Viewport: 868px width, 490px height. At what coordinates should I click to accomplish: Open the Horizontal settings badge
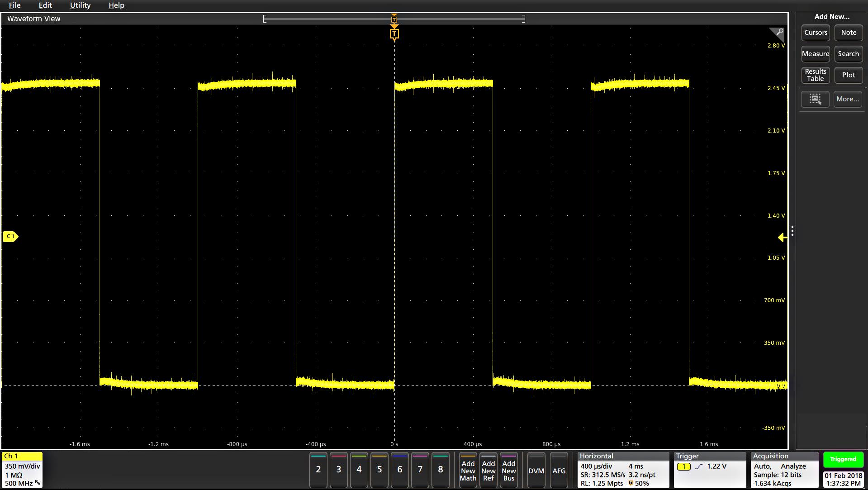[623, 470]
